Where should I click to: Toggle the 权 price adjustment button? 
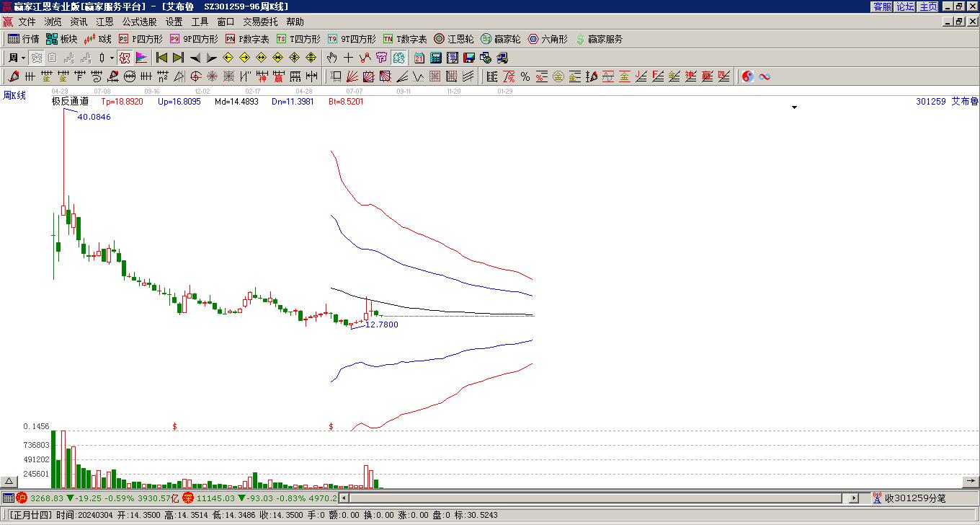coord(125,58)
